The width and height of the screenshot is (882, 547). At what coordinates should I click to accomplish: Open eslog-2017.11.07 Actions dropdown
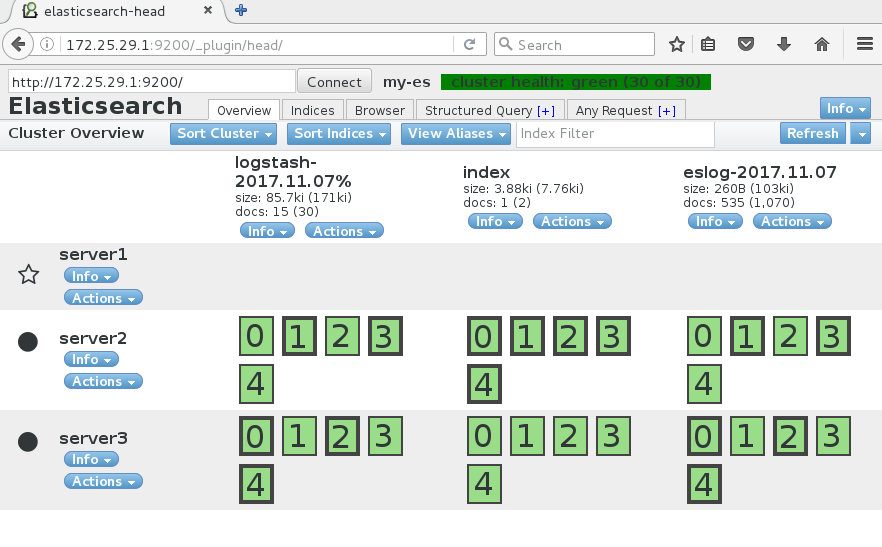792,221
